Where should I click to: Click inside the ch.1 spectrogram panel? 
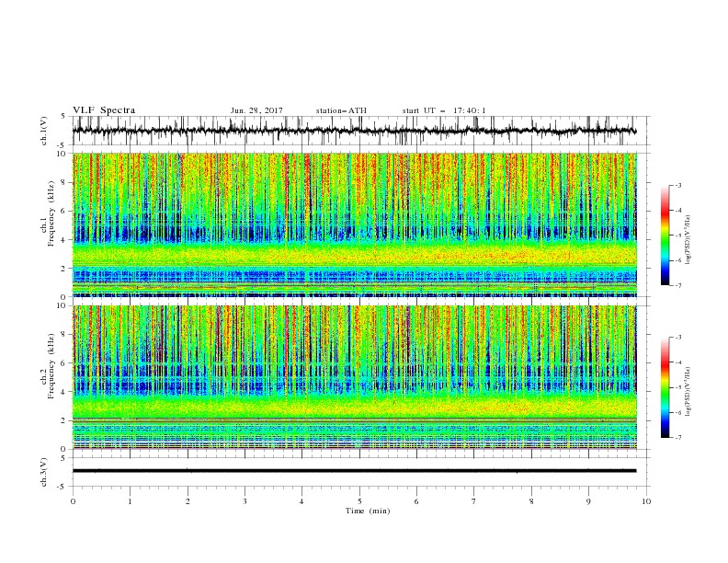(x=355, y=224)
